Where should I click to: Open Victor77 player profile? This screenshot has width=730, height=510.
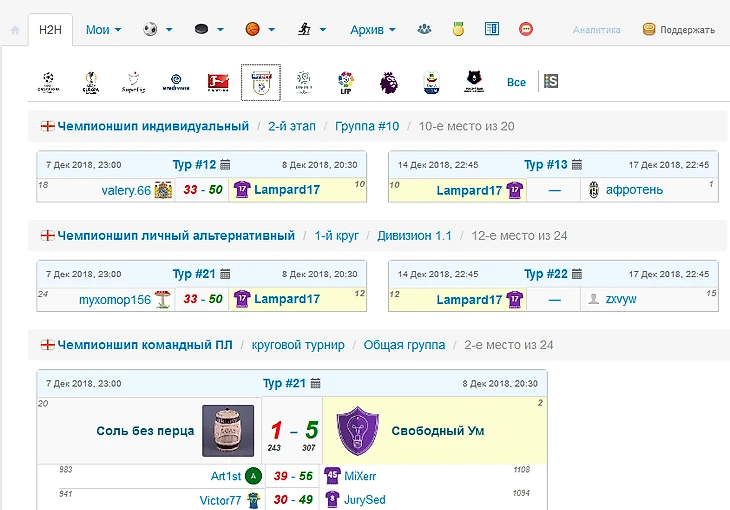pyautogui.click(x=220, y=500)
